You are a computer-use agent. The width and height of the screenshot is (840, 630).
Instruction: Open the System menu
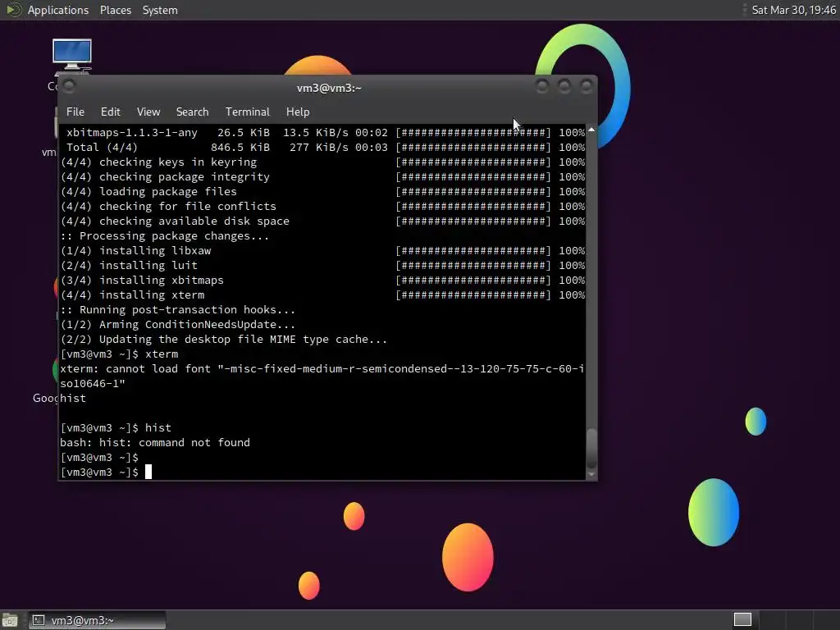tap(160, 10)
